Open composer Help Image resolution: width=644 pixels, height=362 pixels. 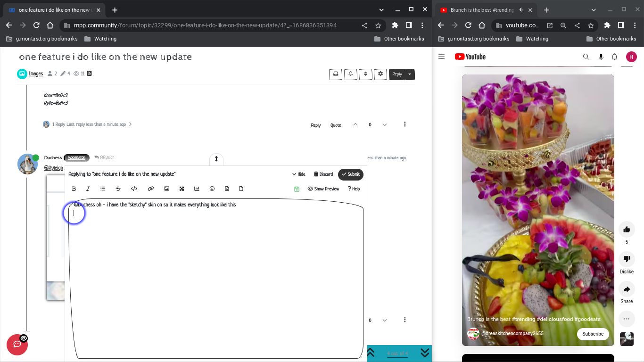coord(354,189)
